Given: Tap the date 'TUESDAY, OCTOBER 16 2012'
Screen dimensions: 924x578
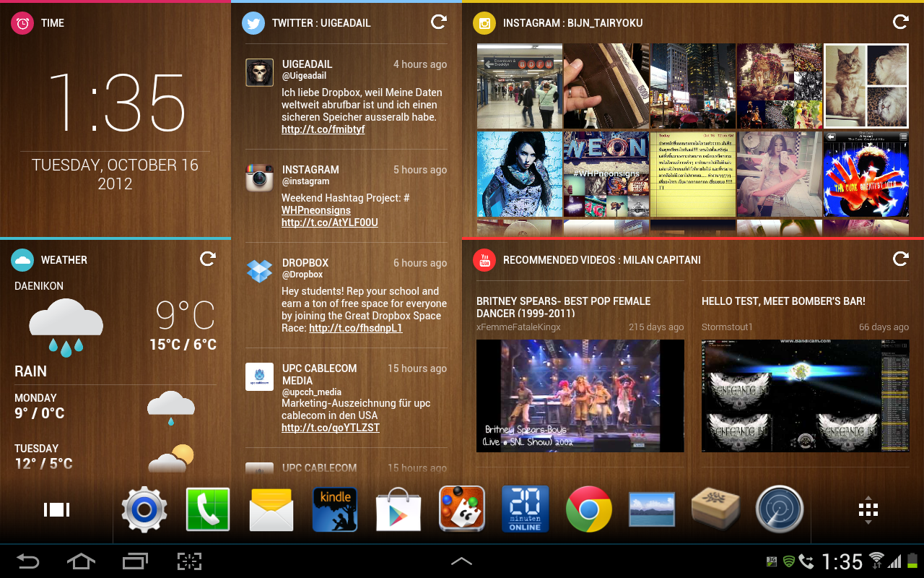Looking at the screenshot, I should coord(115,174).
